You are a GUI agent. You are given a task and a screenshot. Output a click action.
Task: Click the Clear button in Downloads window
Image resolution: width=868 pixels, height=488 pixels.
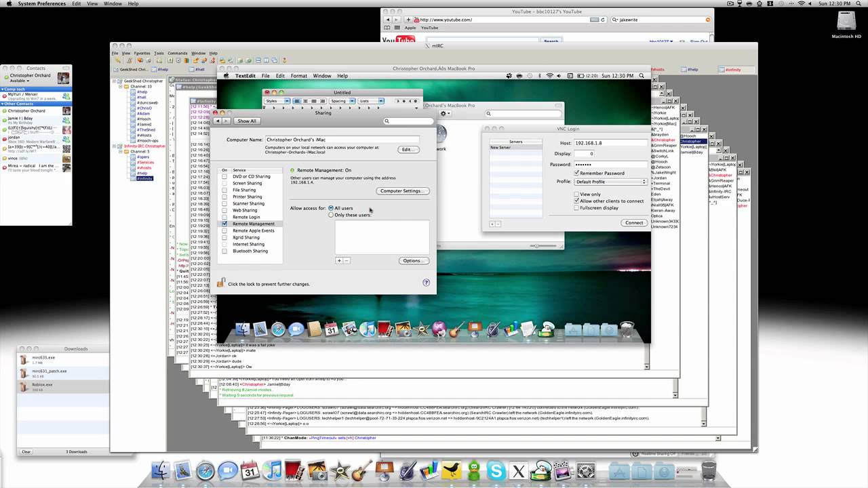(x=26, y=451)
